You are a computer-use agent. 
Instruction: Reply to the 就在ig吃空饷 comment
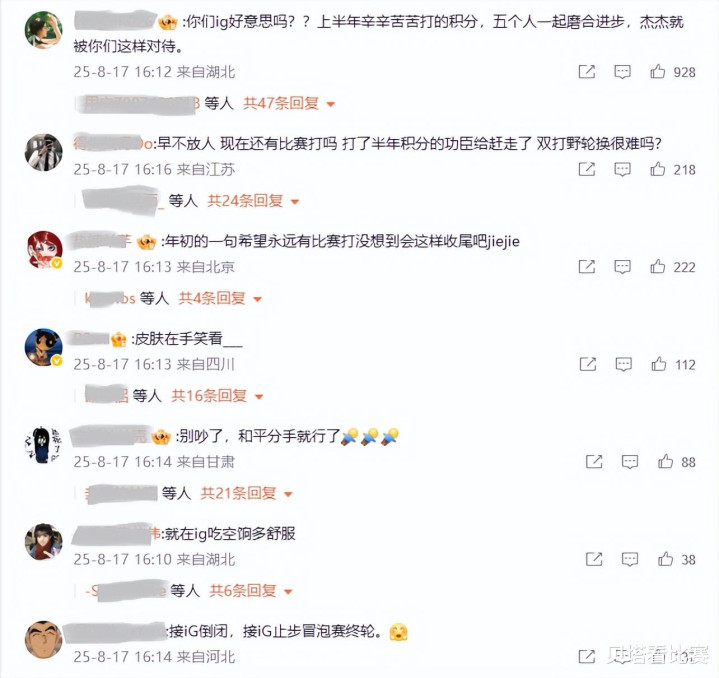tap(629, 559)
